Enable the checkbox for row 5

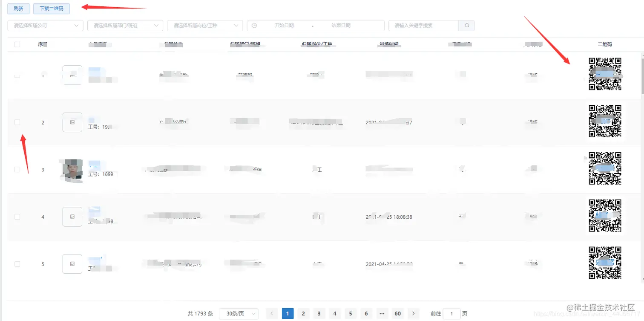17,264
